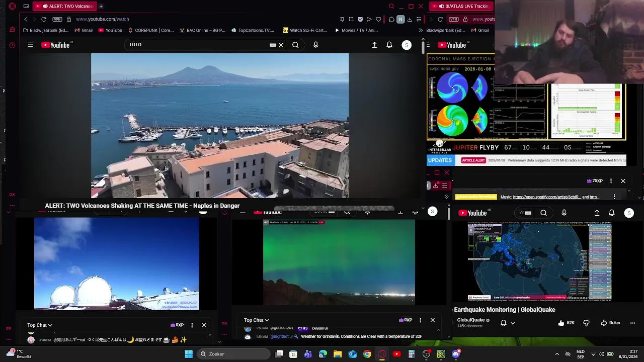Toggle the VPN badge in main address bar

pos(57,19)
